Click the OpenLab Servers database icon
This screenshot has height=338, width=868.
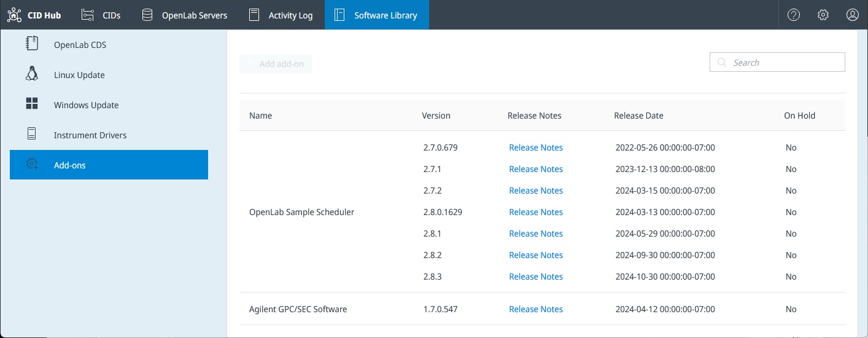pyautogui.click(x=147, y=15)
